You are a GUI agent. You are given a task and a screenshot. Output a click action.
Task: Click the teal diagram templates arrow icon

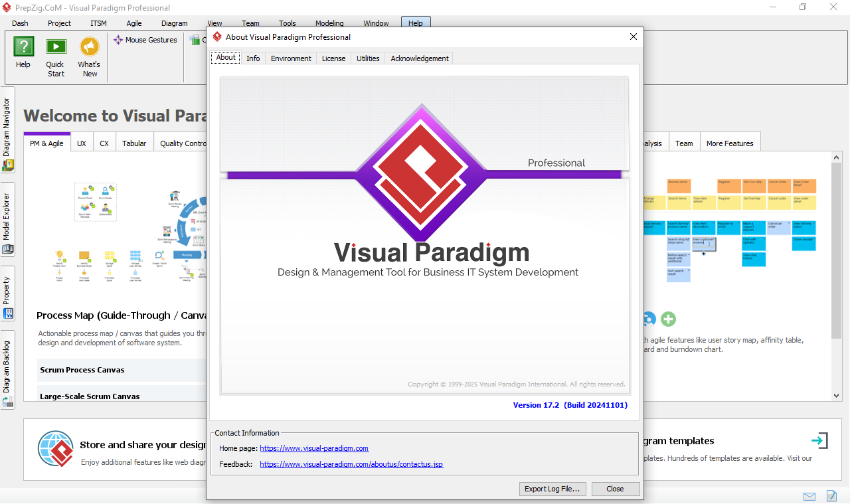[819, 440]
